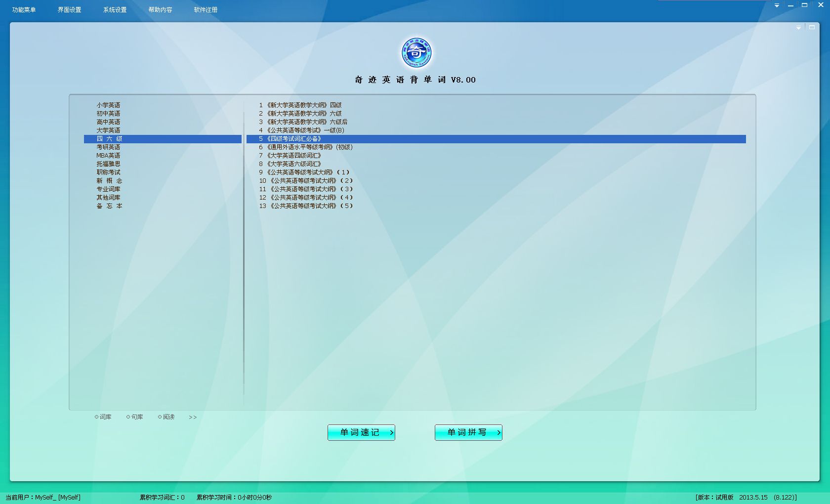Select the 句库 radio option
Viewport: 830px width, 504px height.
click(x=135, y=417)
